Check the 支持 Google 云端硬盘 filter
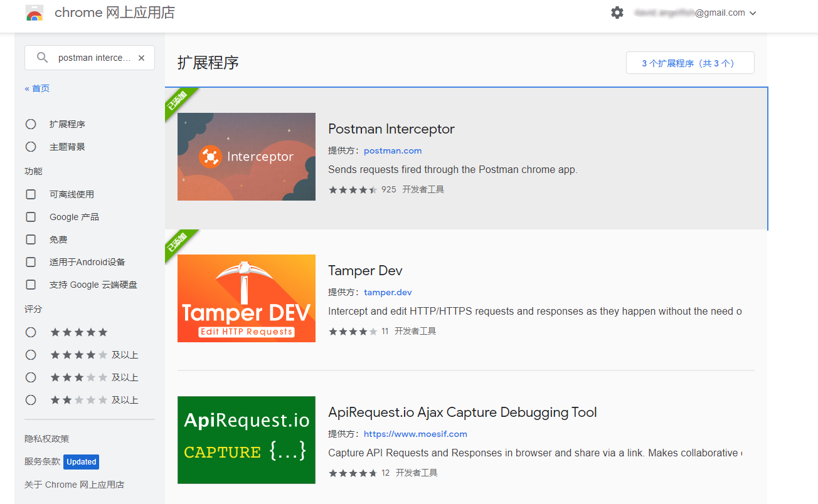This screenshot has width=818, height=504. (31, 284)
